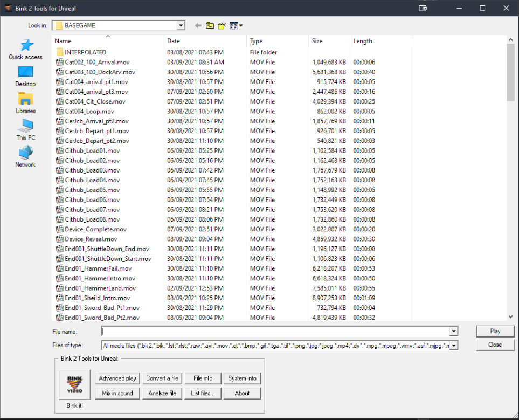The image size is (519, 420).
Task: Select CerJcb_Depart_pt2.mov
Action: (97, 141)
